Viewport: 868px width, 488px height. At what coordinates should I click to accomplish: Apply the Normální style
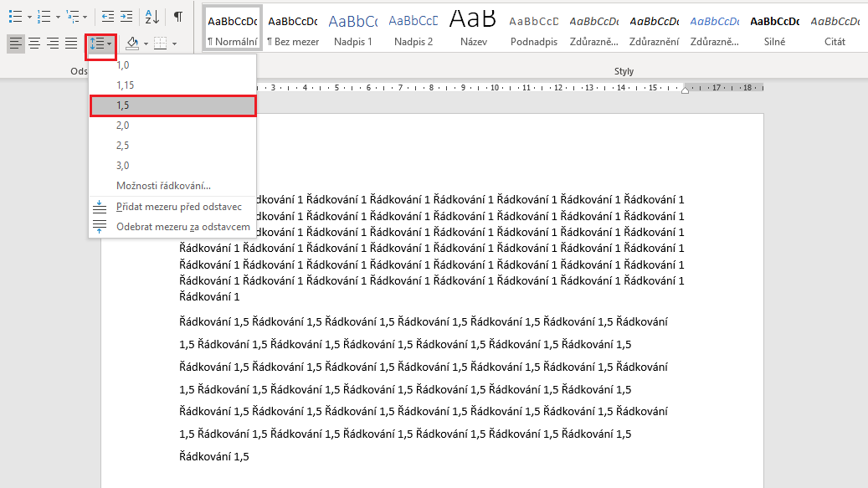[233, 28]
